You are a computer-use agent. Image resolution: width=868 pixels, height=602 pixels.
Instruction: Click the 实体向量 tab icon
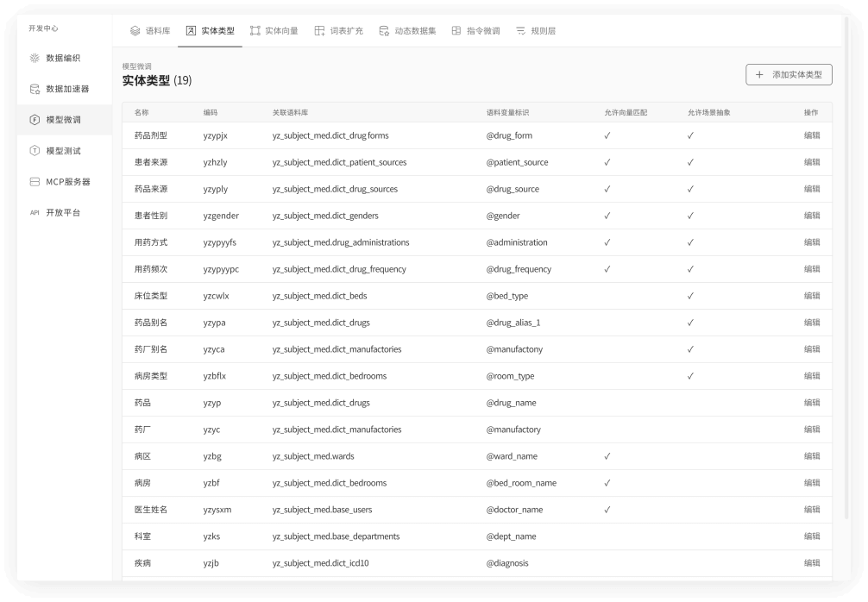[255, 31]
